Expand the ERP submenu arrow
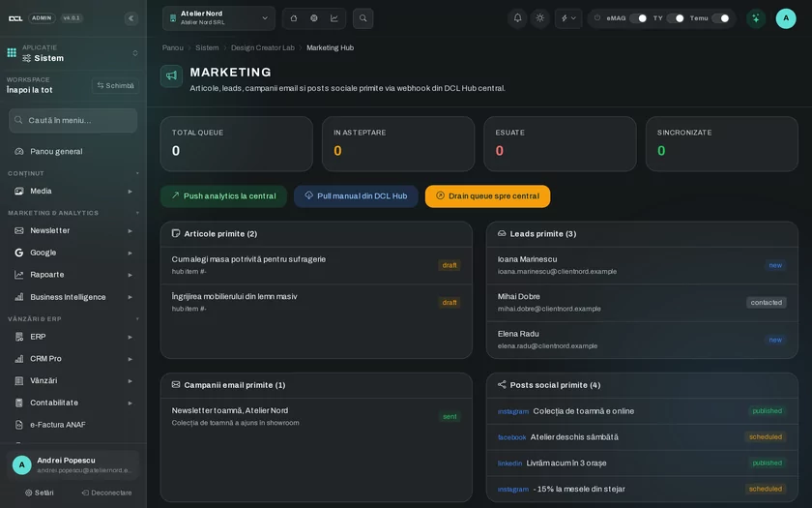Image resolution: width=812 pixels, height=508 pixels. [130, 337]
